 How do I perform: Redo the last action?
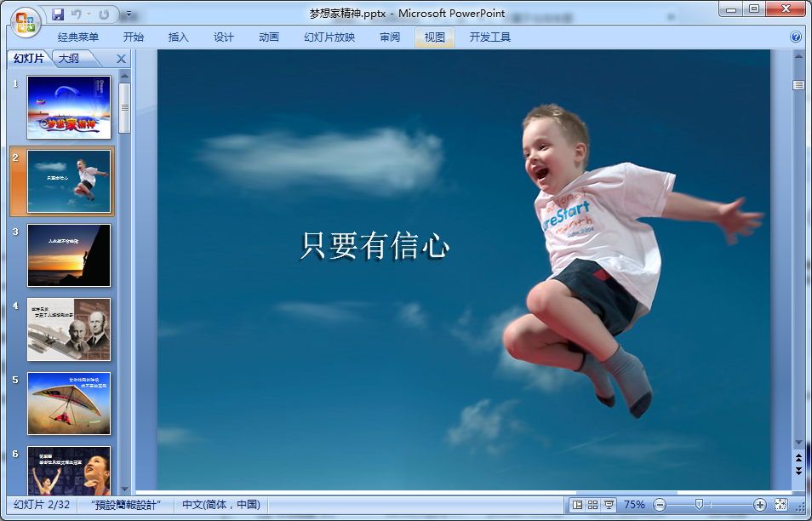pyautogui.click(x=104, y=14)
